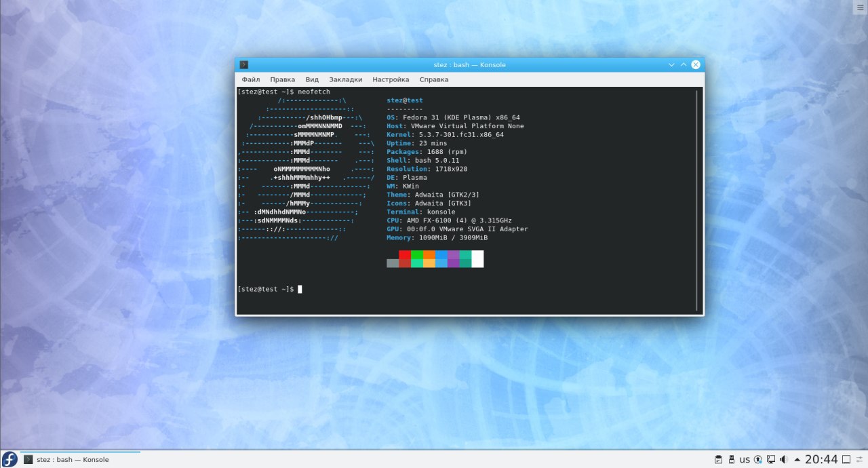Click the 20:44 digital clock
Viewport: 868px width, 468px height.
coord(821,459)
